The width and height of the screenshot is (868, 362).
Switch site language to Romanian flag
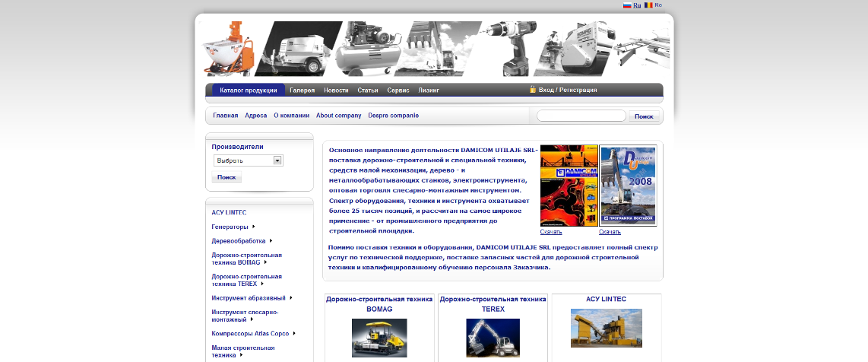point(648,5)
